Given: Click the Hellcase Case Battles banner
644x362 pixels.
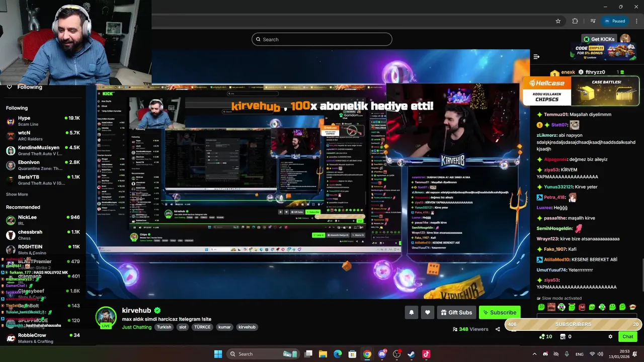Looking at the screenshot, I should 581,90.
